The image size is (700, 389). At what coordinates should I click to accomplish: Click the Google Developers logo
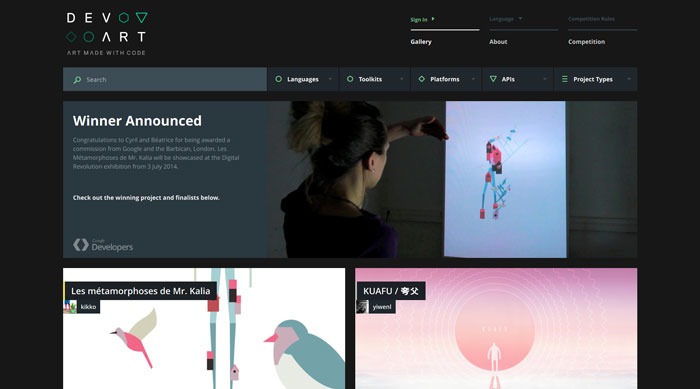pos(103,245)
